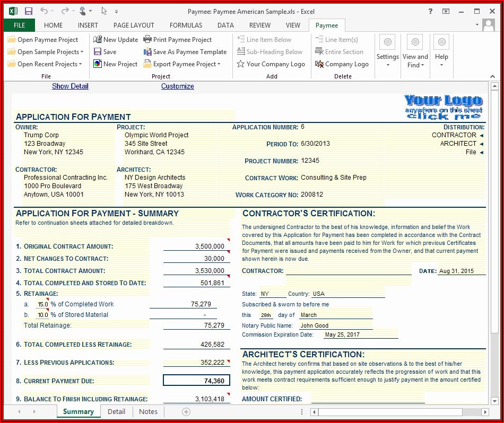Delete the Company Logo
This screenshot has width=504, height=423.
pyautogui.click(x=342, y=64)
